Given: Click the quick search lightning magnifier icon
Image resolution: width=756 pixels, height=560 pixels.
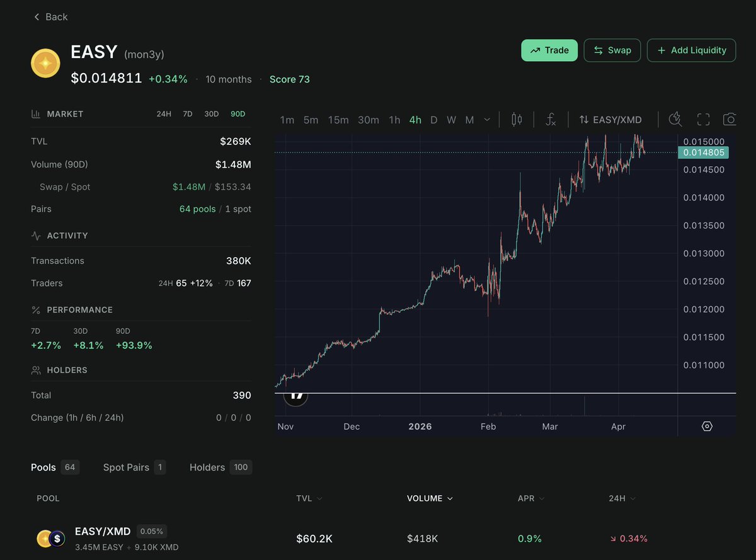Looking at the screenshot, I should 675,119.
